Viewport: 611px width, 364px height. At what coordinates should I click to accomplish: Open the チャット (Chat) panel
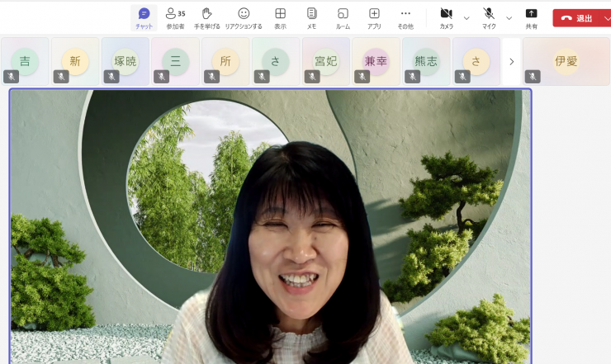(144, 18)
